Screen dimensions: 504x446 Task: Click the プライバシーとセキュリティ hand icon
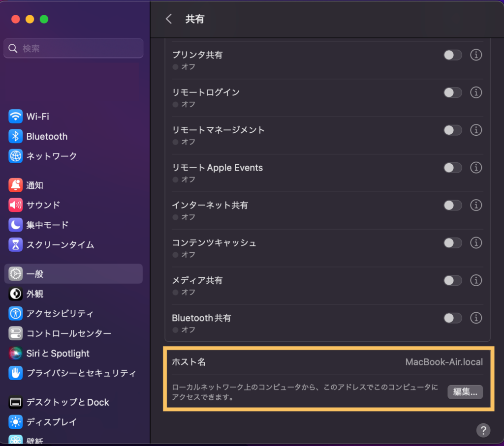click(15, 373)
